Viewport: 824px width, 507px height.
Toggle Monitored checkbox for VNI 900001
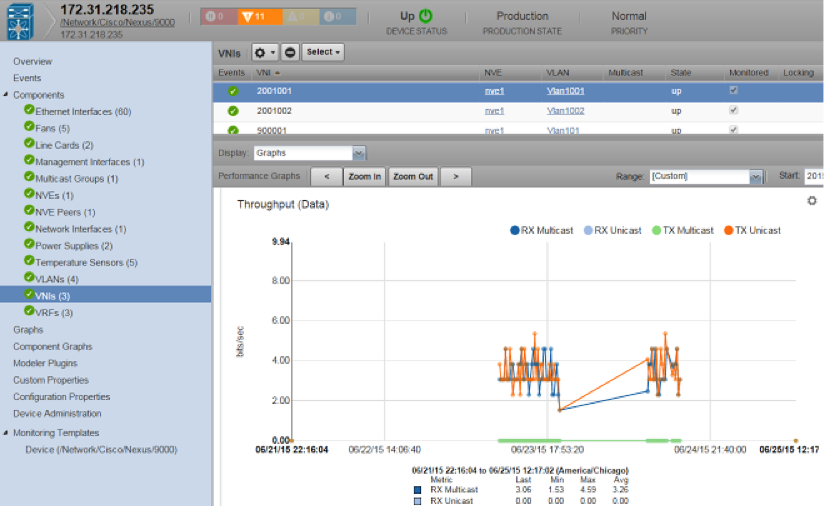(x=734, y=130)
